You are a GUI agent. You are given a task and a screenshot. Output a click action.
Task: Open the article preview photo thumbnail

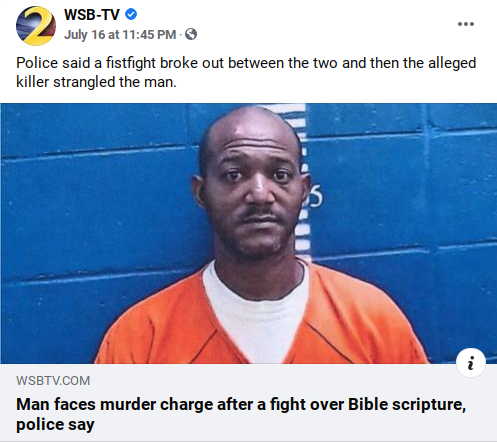coord(248,233)
